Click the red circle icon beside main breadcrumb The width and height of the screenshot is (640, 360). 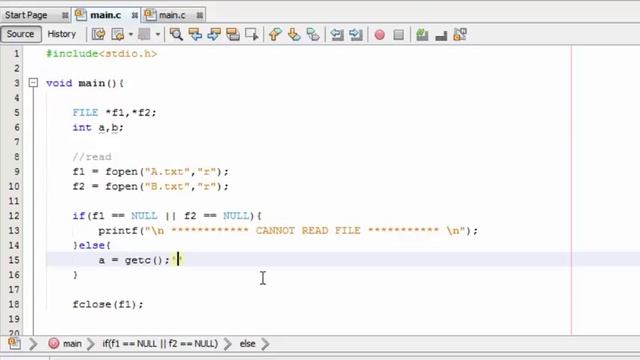pyautogui.click(x=53, y=344)
